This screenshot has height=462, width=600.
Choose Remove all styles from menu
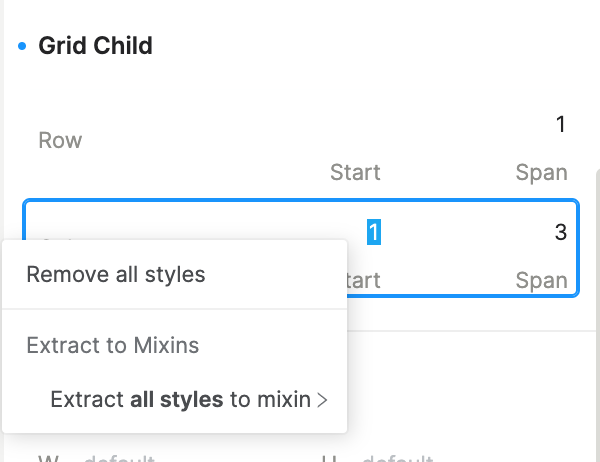(x=116, y=274)
